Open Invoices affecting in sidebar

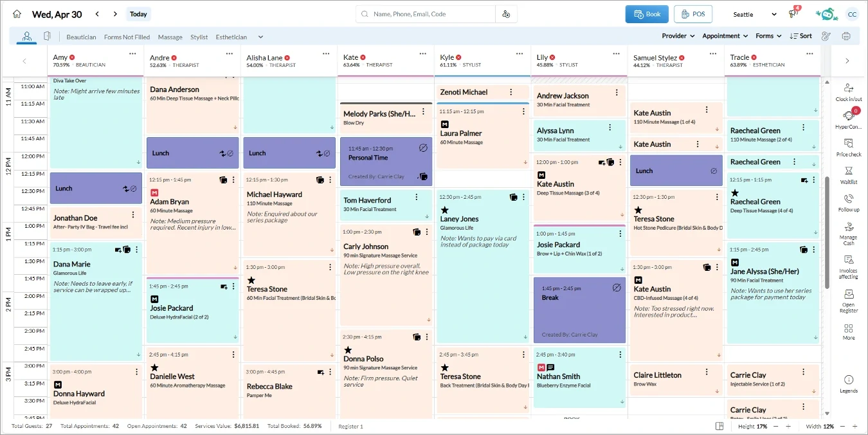tap(849, 266)
